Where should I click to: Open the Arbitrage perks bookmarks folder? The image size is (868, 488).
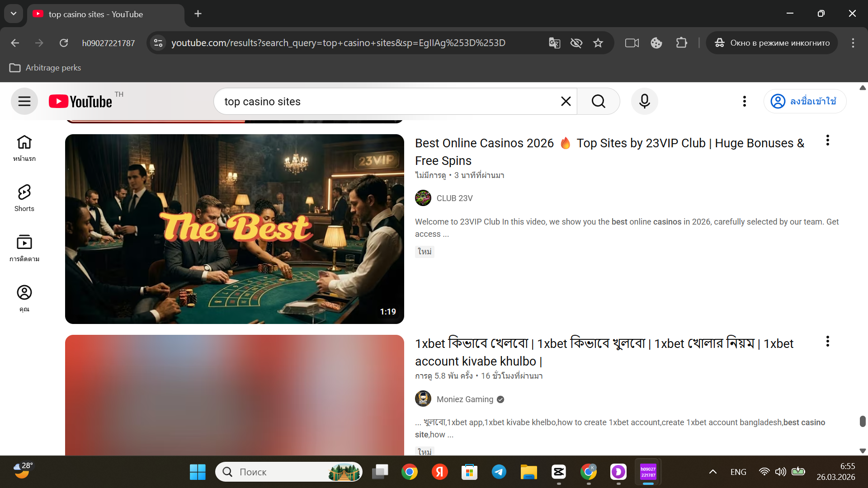[x=45, y=68]
